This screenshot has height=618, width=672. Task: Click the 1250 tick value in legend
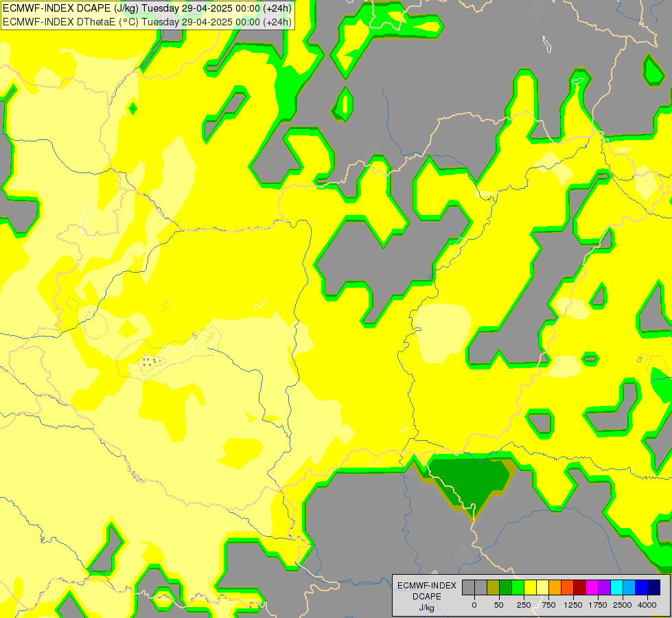coord(573,605)
